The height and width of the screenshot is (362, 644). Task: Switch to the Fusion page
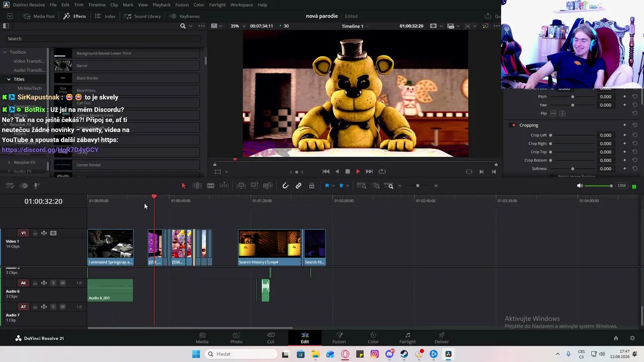339,338
